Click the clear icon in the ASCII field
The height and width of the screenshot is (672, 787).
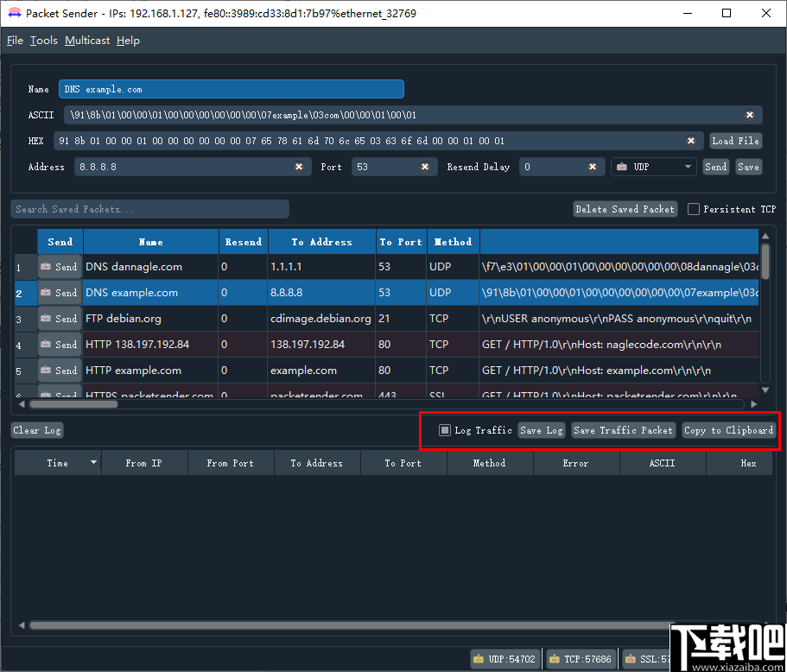[x=750, y=115]
